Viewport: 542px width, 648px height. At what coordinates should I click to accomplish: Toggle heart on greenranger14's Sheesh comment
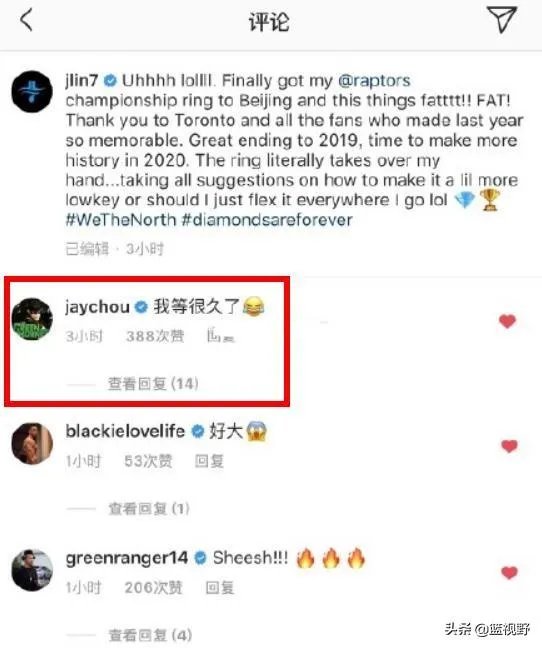click(509, 573)
